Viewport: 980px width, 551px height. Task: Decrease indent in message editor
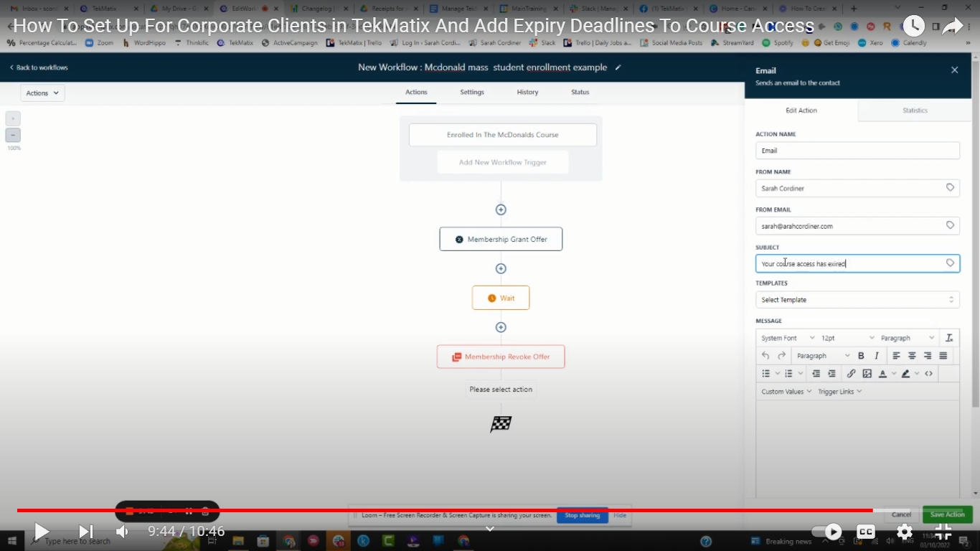816,374
